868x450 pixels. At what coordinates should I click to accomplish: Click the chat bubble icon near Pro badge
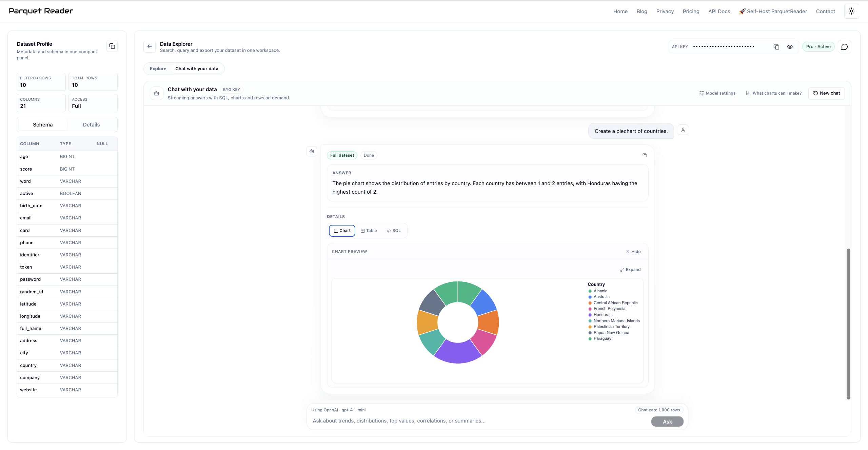(x=845, y=46)
